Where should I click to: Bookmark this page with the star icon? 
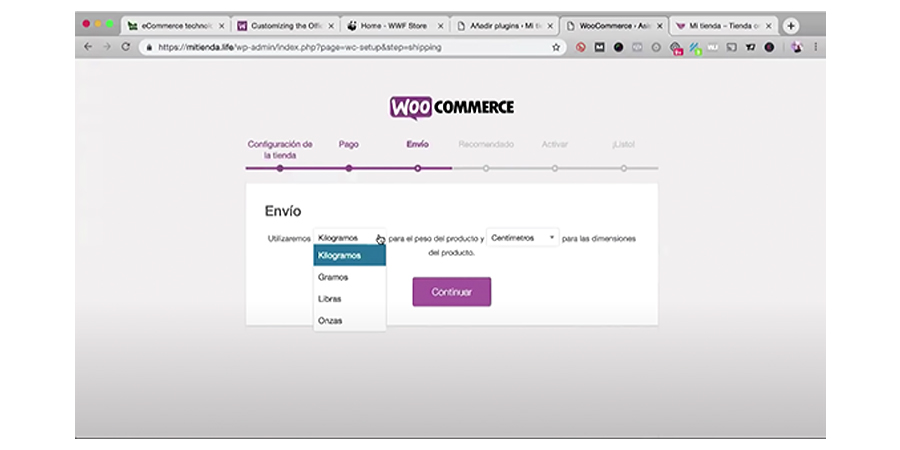[x=556, y=48]
